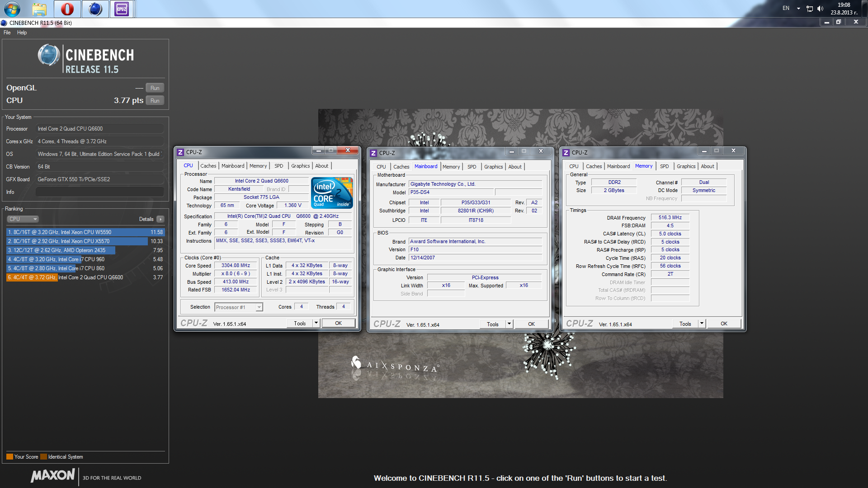The height and width of the screenshot is (488, 868).
Task: Click the Intel Core 2 Quad logo
Action: click(332, 193)
